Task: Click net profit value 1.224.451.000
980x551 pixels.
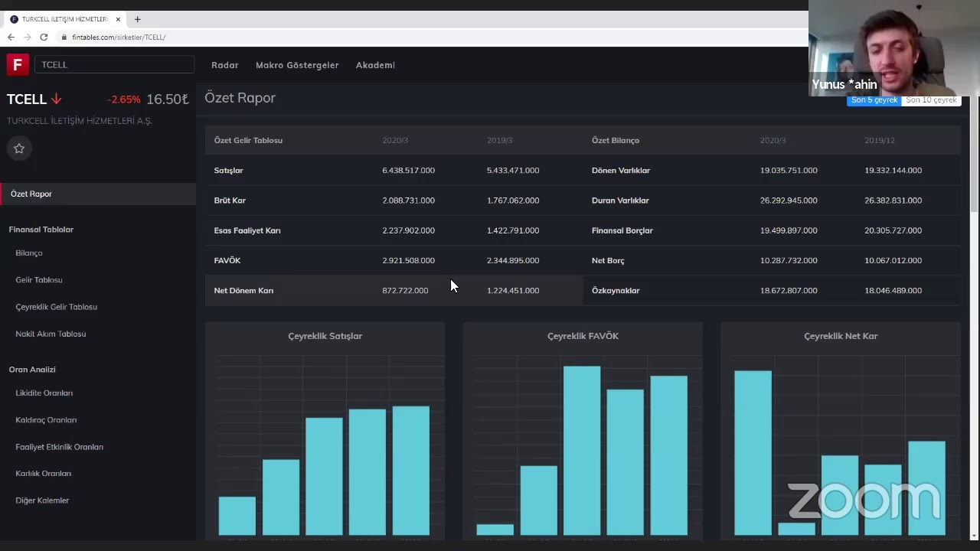Action: 513,291
